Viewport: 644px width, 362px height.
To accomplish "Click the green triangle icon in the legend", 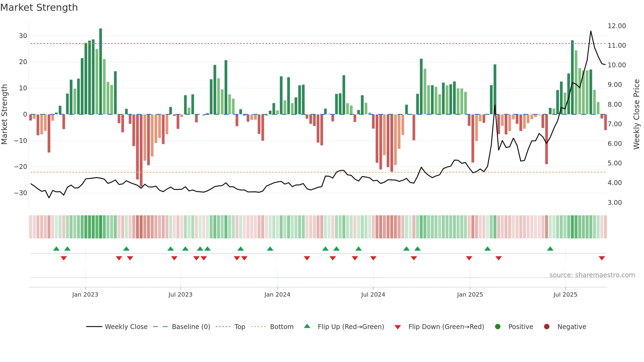I will [x=307, y=326].
